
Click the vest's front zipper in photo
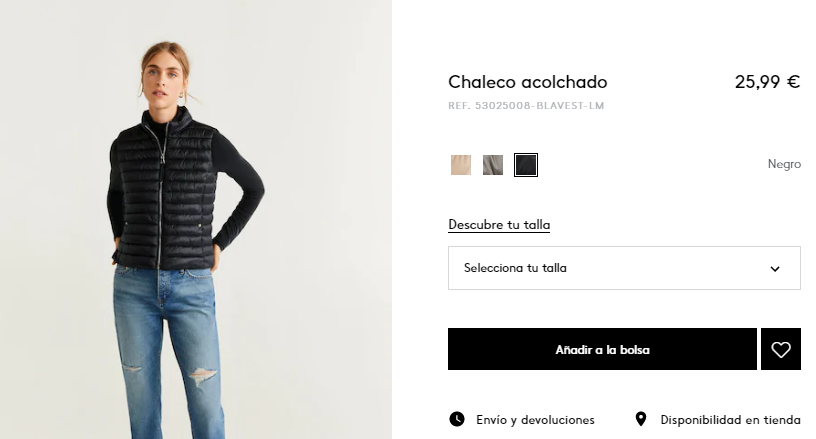160,198
